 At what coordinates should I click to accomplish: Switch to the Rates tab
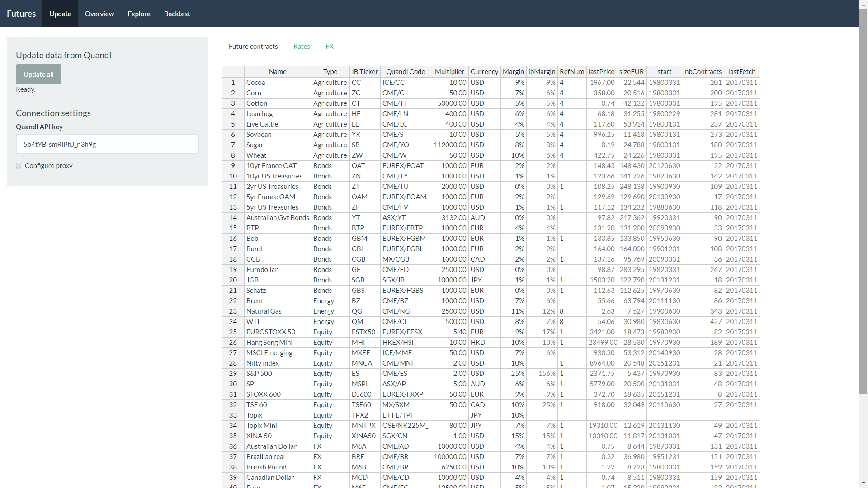click(x=302, y=46)
